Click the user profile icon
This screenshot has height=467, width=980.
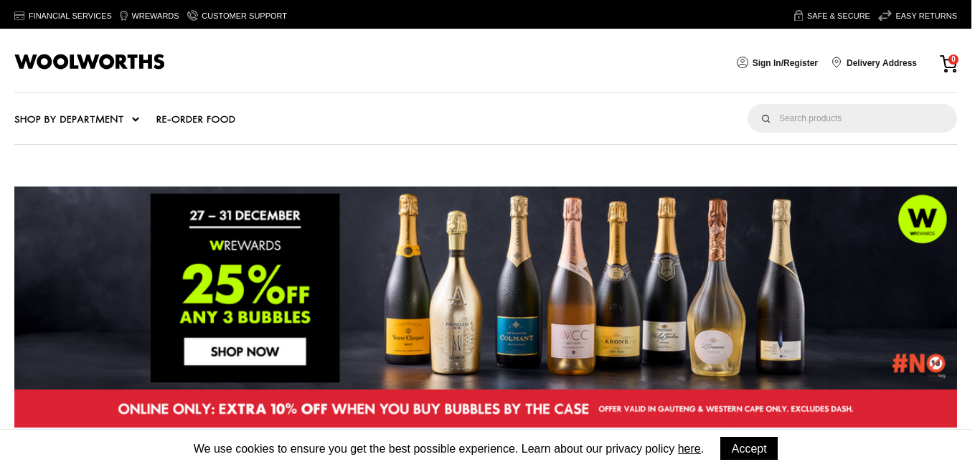pyautogui.click(x=743, y=62)
